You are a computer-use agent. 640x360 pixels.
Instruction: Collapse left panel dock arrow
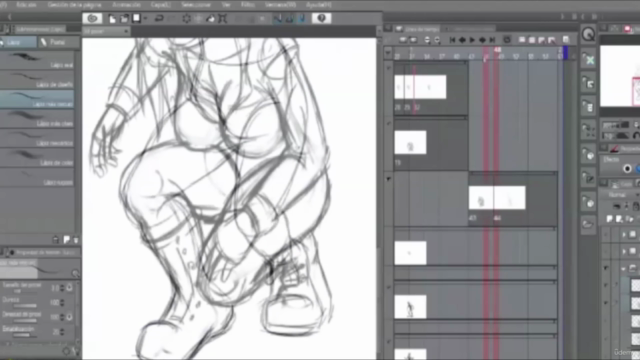pyautogui.click(x=9, y=17)
